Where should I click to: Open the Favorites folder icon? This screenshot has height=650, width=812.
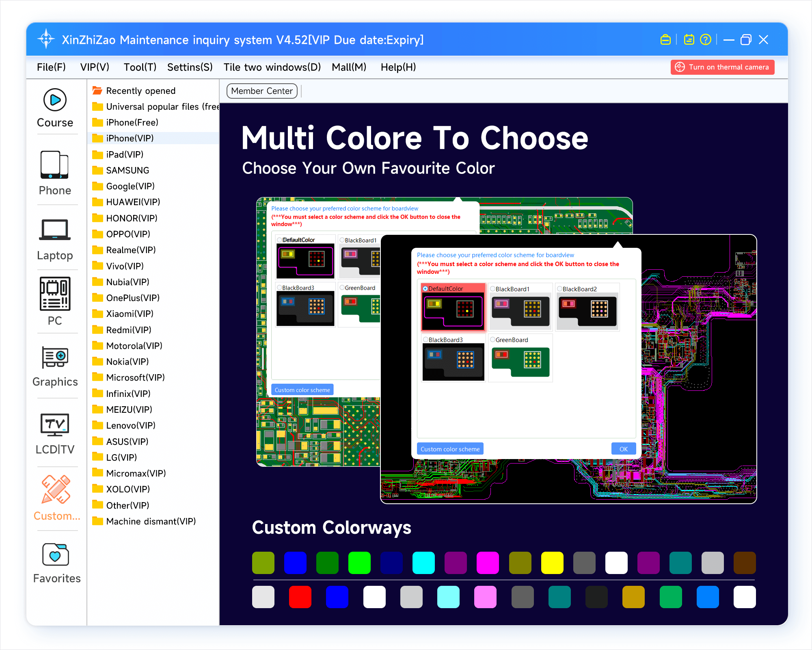(56, 555)
